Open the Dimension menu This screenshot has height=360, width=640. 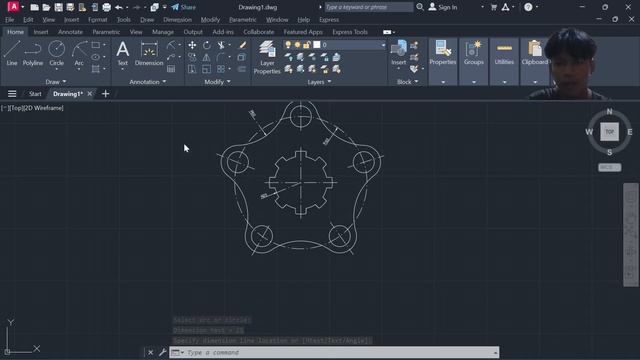(177, 20)
